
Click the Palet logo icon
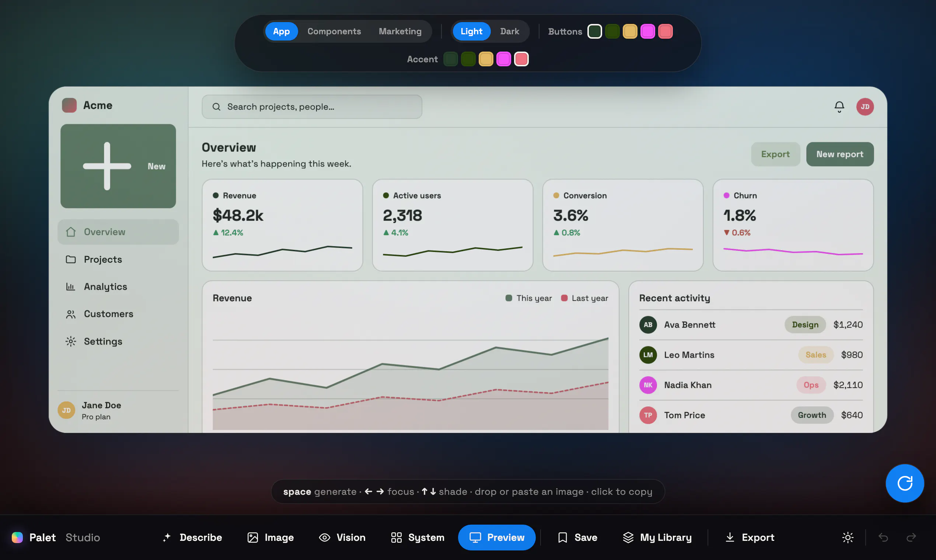coord(17,538)
